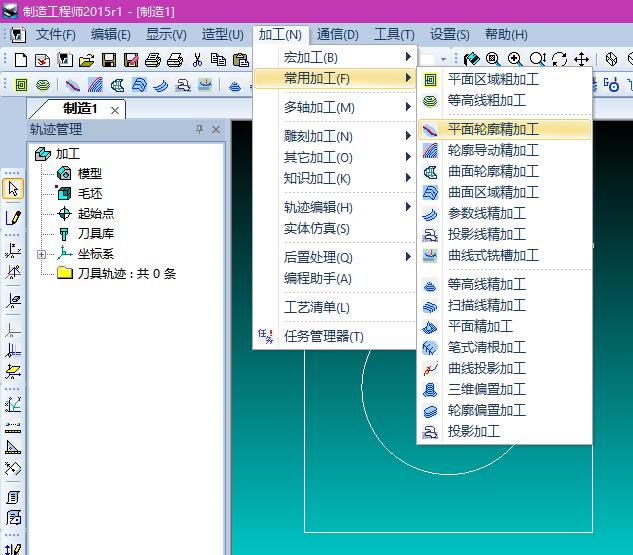The width and height of the screenshot is (633, 555).
Task: Open the 通信(D) menu
Action: (x=337, y=34)
